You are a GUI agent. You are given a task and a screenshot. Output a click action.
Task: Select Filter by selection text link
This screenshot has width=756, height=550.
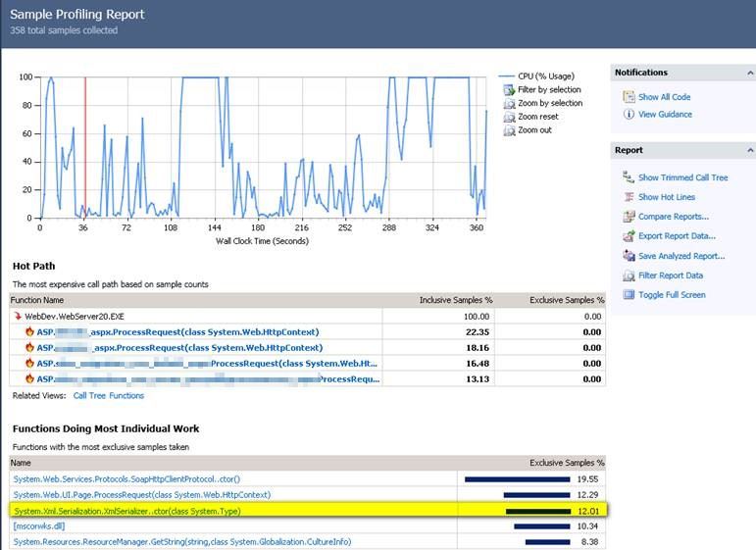click(x=549, y=89)
